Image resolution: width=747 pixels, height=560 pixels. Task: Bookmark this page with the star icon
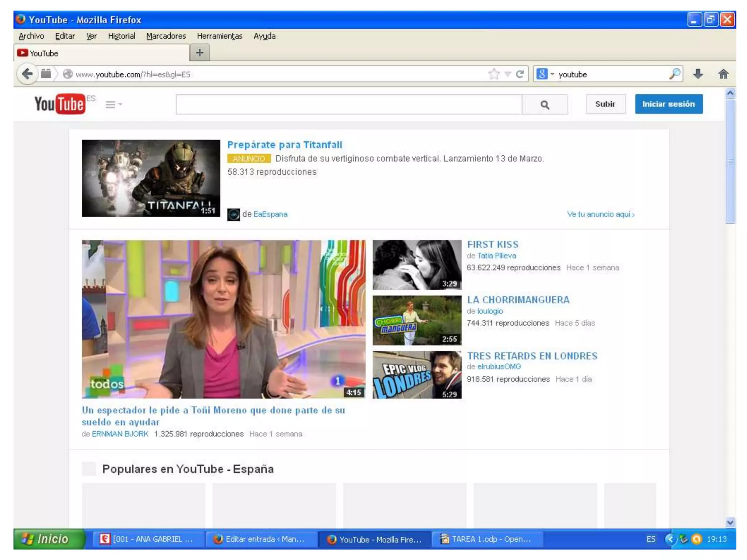[x=494, y=74]
